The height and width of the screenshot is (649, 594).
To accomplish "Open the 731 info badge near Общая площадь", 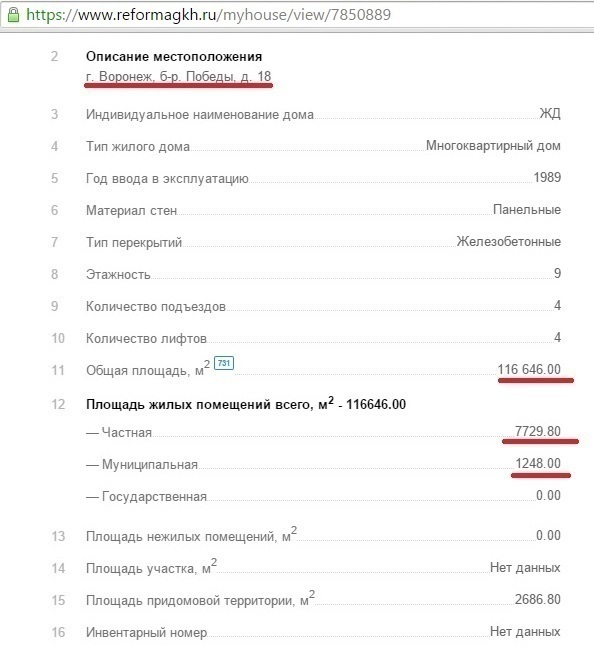I will point(224,363).
